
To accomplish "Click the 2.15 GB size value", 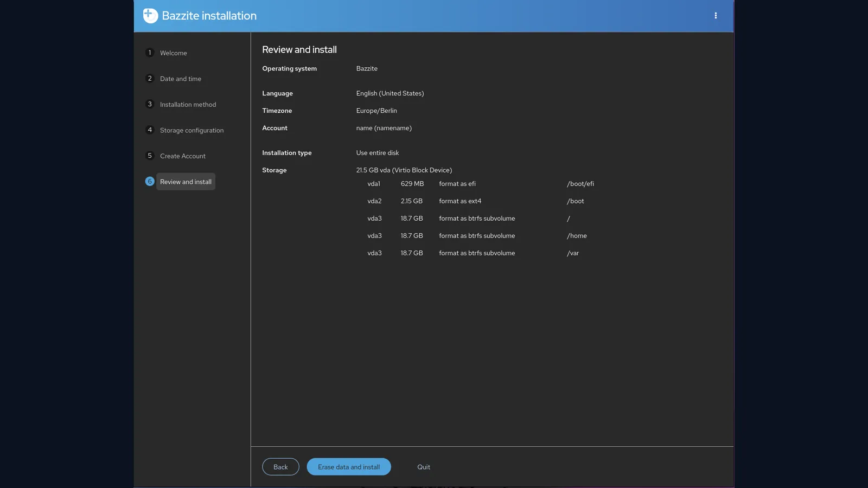I will point(412,201).
